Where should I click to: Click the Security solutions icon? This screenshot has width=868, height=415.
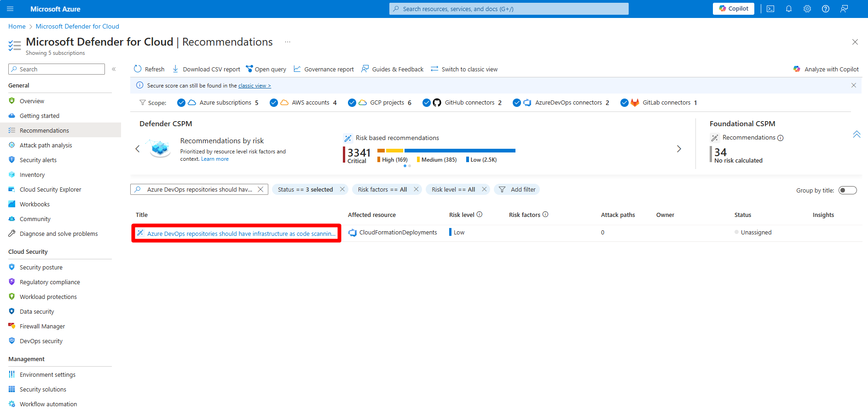pos(12,389)
